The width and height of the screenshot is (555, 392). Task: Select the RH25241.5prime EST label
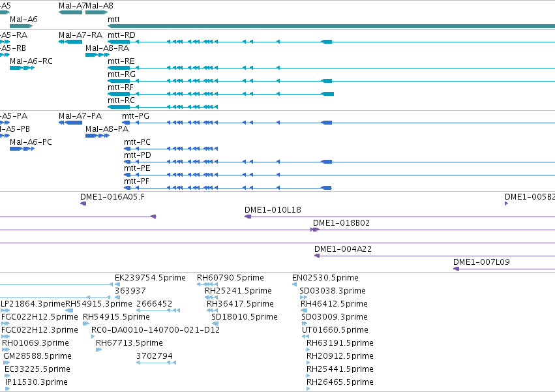(238, 291)
